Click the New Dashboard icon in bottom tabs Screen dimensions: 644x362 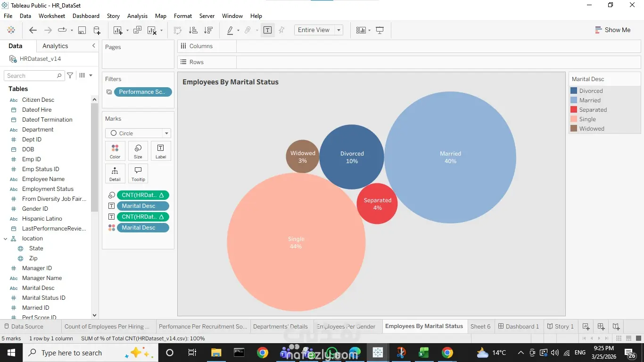(x=601, y=326)
